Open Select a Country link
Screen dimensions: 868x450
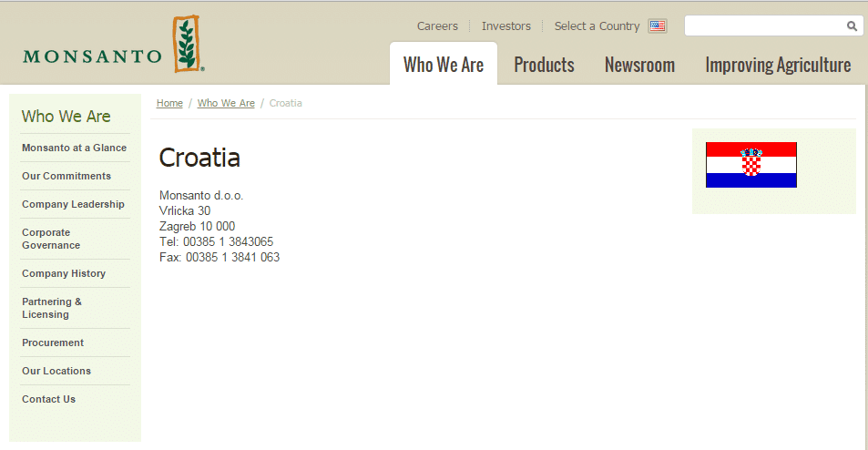pos(597,26)
